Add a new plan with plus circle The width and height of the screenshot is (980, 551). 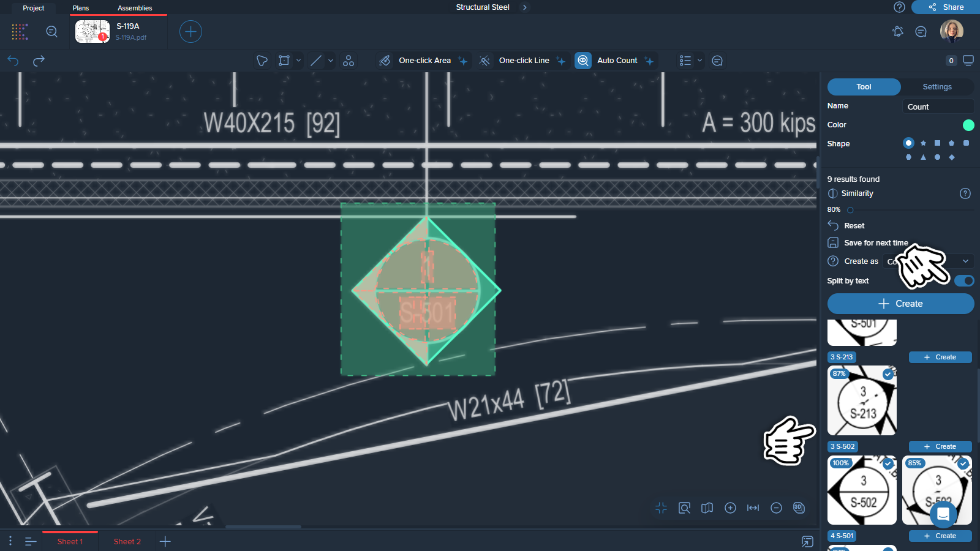[190, 32]
